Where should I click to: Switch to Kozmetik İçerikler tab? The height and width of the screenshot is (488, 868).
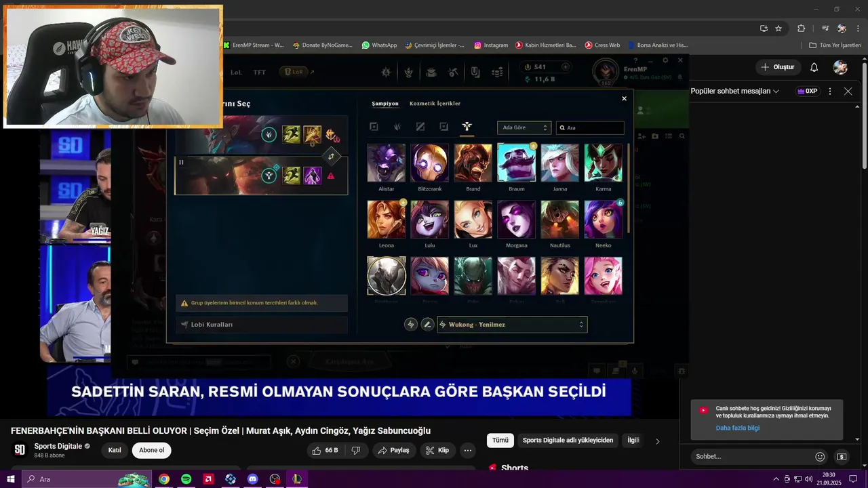pos(435,104)
